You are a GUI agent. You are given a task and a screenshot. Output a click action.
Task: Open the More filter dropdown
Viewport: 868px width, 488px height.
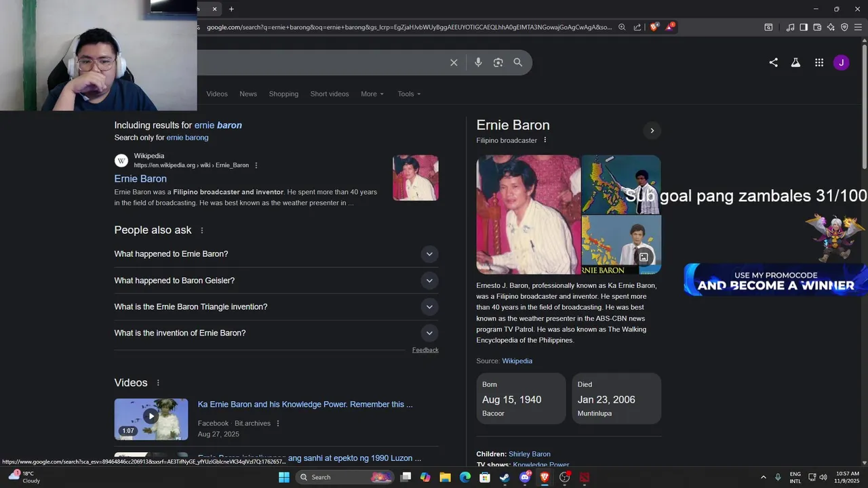click(372, 94)
